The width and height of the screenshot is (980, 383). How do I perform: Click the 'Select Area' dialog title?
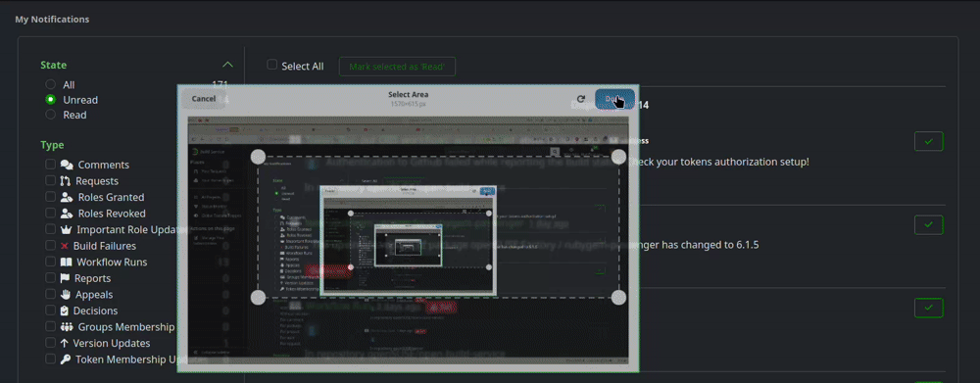click(408, 94)
